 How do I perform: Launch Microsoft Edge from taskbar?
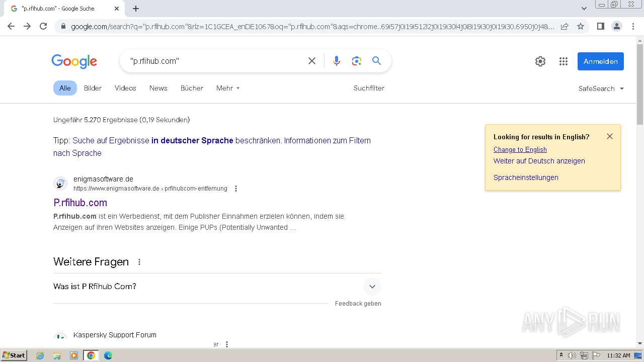108,355
